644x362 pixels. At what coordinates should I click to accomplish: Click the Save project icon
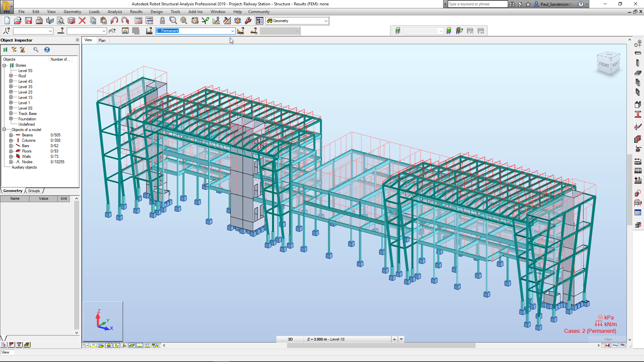pyautogui.click(x=29, y=21)
